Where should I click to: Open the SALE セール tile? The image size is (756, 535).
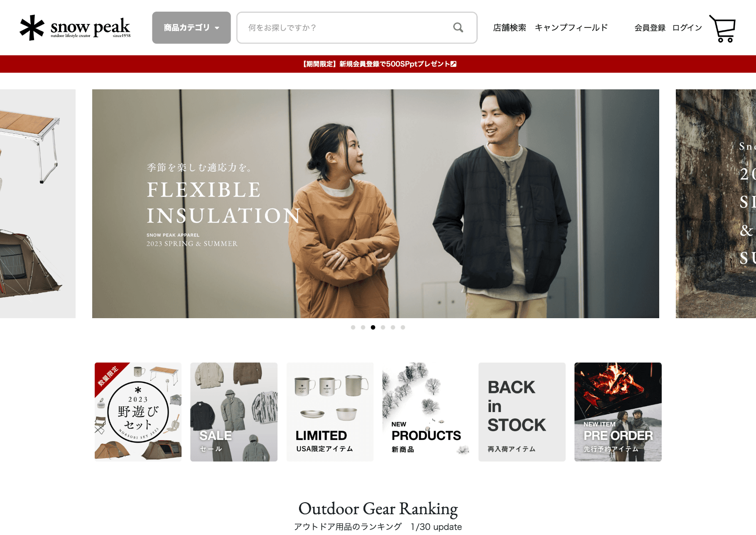point(234,412)
